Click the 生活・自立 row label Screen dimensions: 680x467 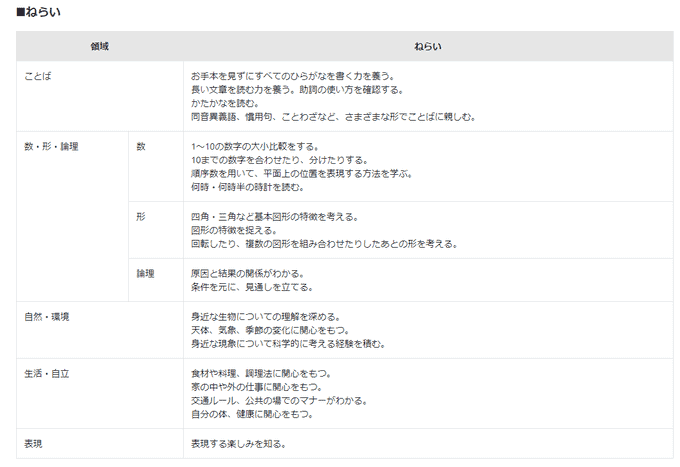(47, 373)
